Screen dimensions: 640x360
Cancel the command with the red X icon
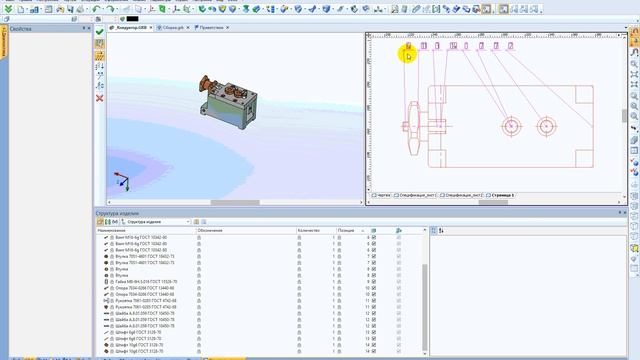tap(100, 98)
